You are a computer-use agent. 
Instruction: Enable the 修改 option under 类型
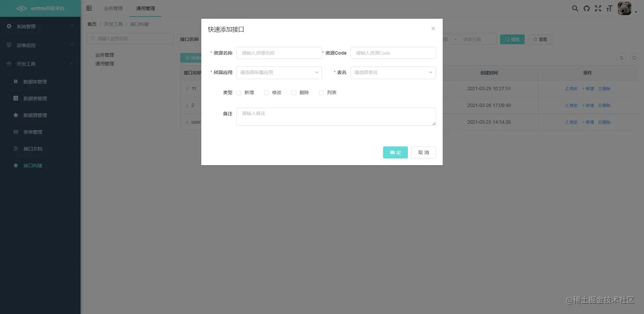pos(266,92)
